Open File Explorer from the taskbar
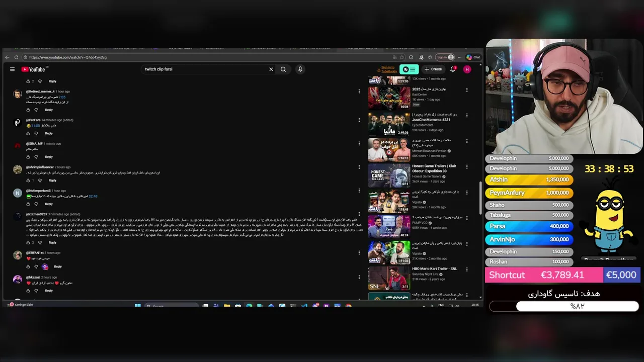This screenshot has height=362, width=644. [227, 305]
